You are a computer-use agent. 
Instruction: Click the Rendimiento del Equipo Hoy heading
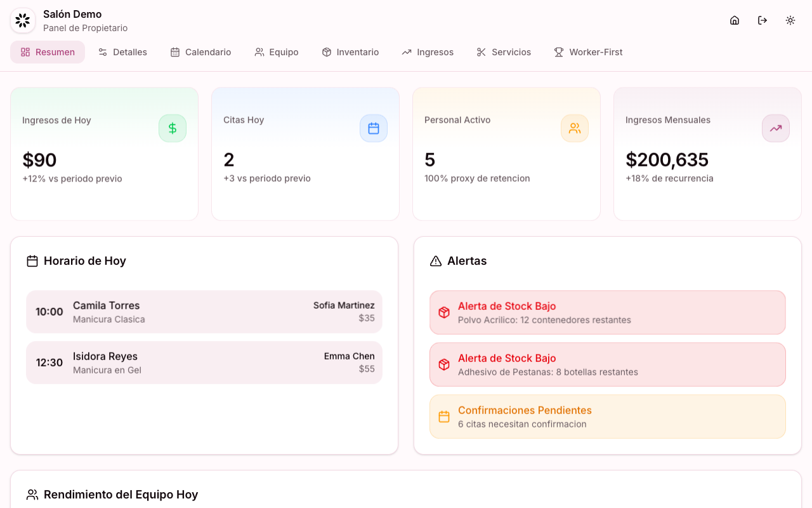click(x=121, y=495)
